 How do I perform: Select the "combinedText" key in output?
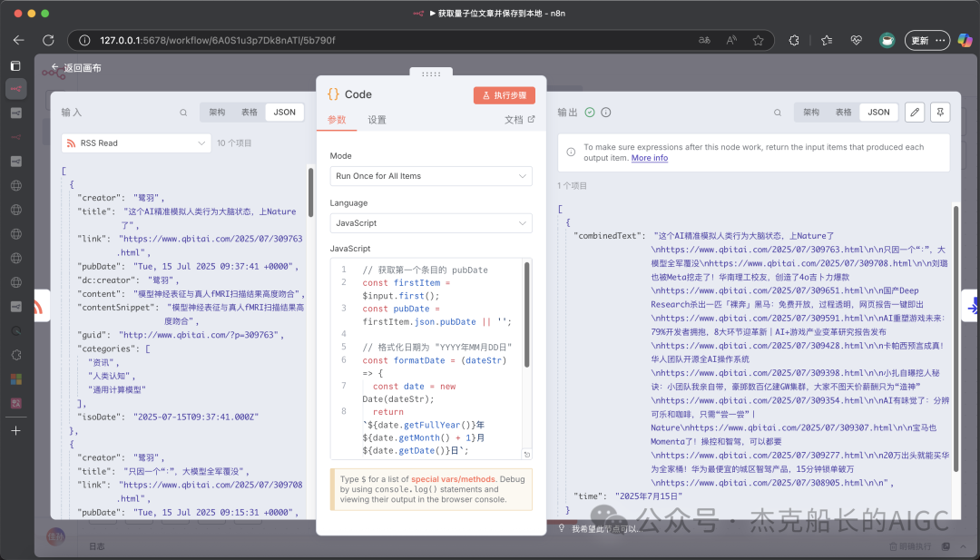click(609, 236)
